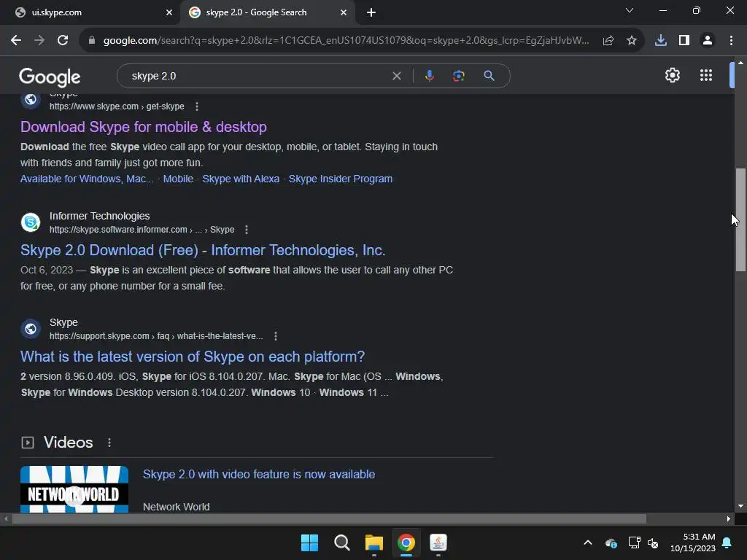View site information via the lock icon

92,41
